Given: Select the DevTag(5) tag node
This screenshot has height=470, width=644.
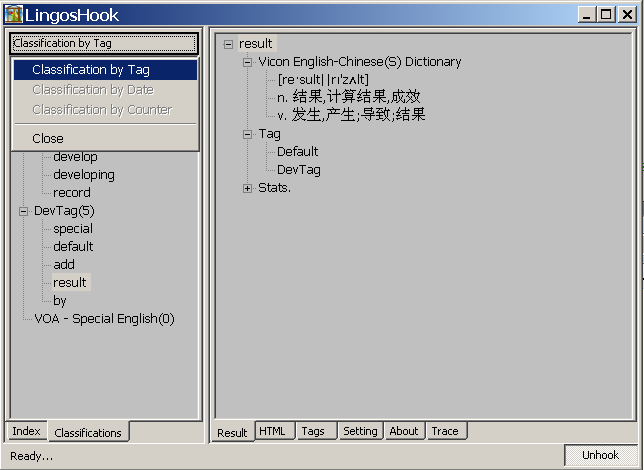Looking at the screenshot, I should tap(64, 211).
